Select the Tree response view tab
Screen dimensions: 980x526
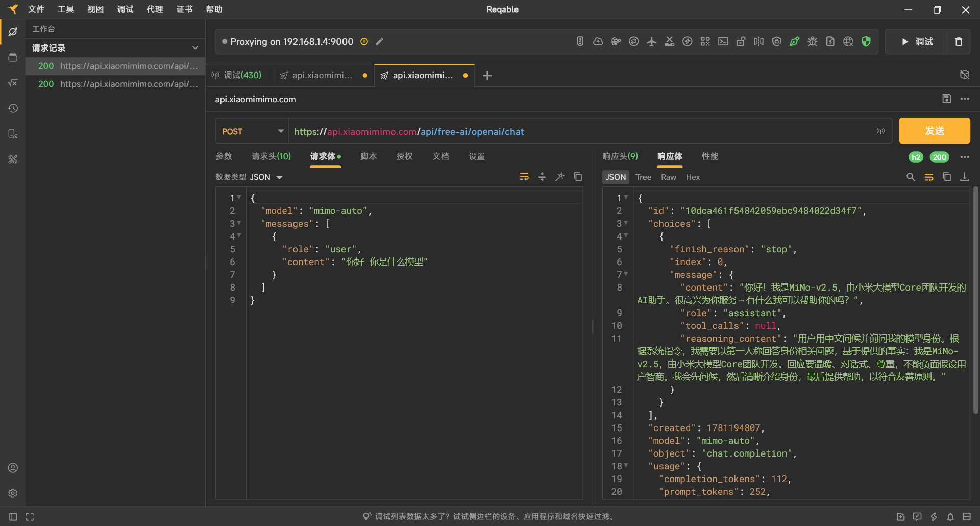(643, 177)
